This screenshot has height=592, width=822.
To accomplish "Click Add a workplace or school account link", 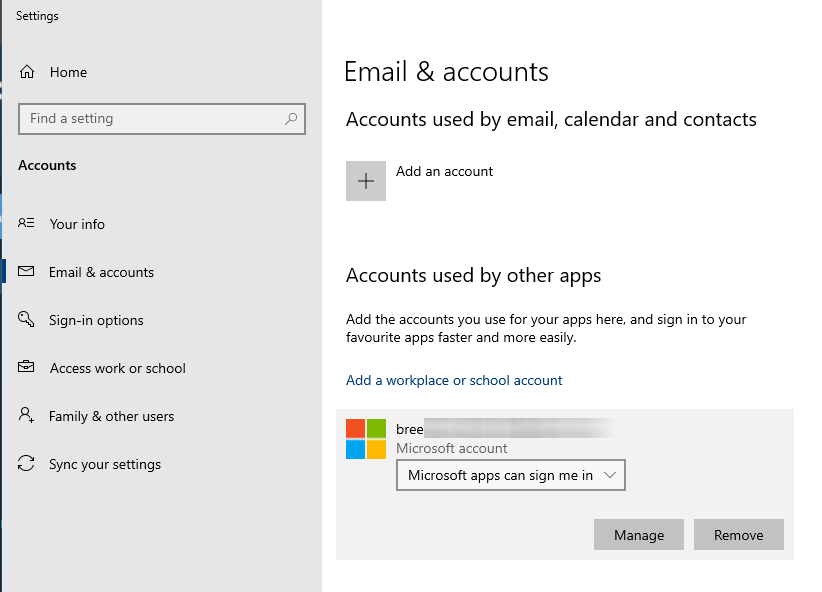I will point(454,380).
